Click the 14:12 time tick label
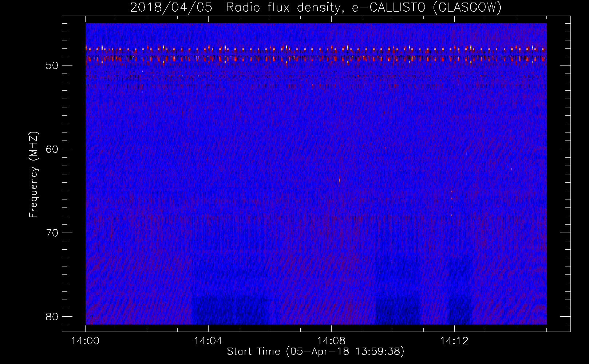 tap(454, 341)
